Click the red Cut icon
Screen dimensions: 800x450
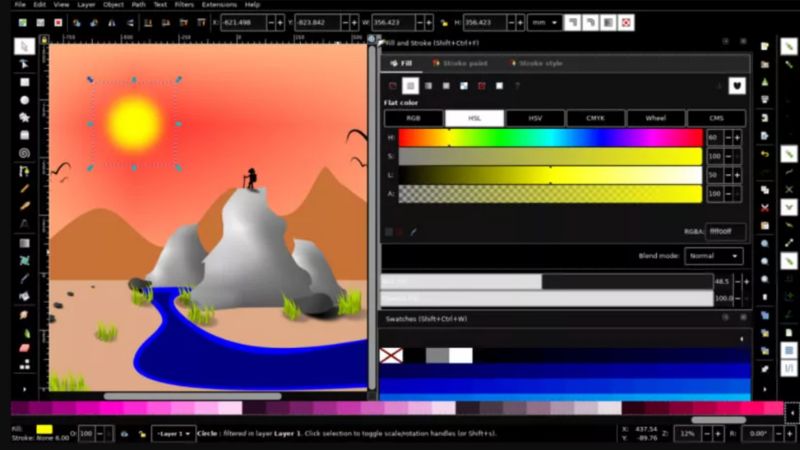pos(764,208)
